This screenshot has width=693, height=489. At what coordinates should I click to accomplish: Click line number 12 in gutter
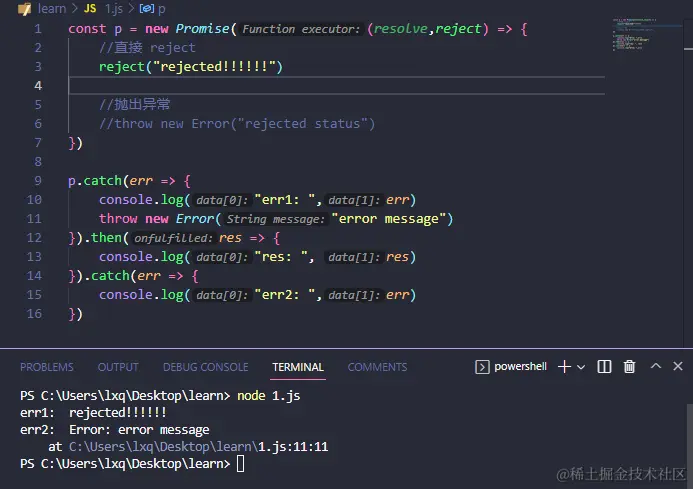(34, 237)
